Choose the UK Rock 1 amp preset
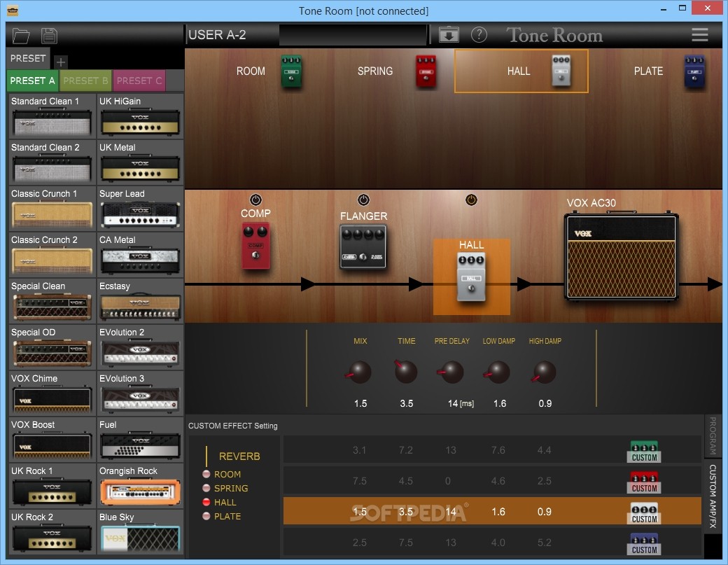 [52, 486]
